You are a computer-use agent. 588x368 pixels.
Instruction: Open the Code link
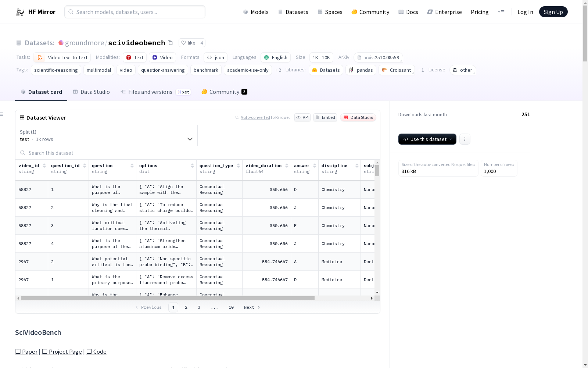tap(96, 351)
